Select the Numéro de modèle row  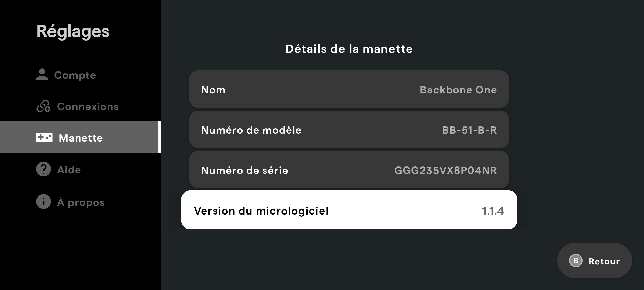pyautogui.click(x=349, y=129)
